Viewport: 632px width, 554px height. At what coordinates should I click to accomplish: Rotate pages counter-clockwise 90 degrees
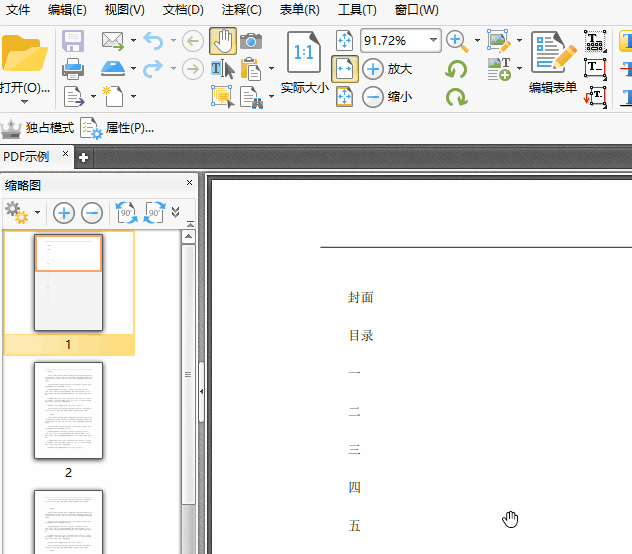[x=126, y=212]
